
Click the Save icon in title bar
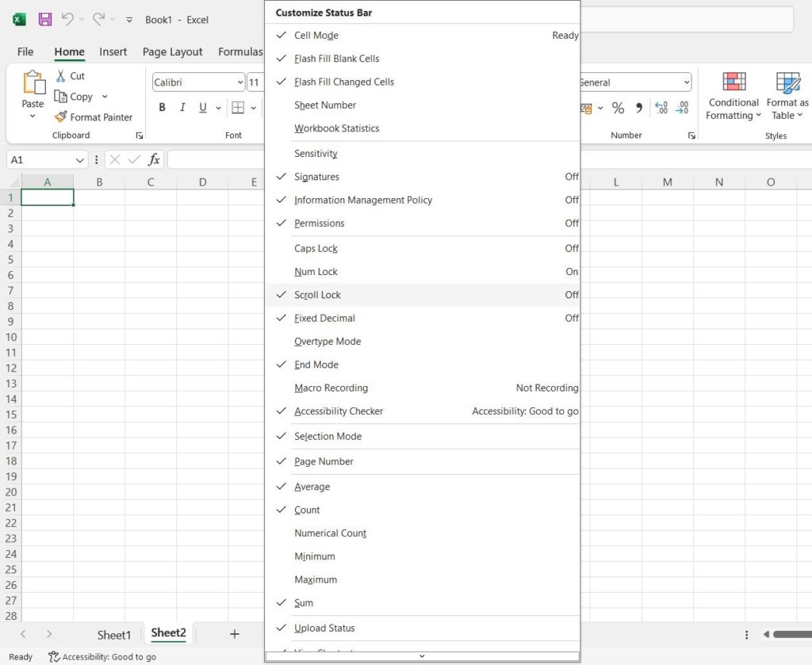(45, 20)
